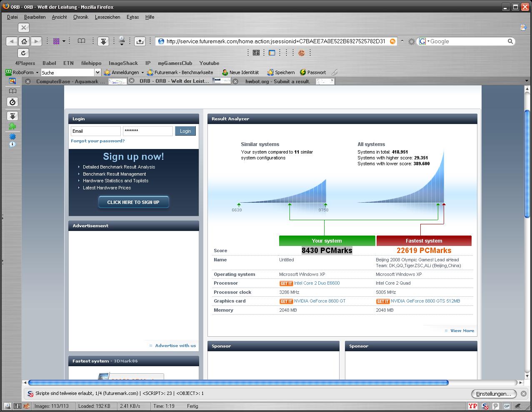Click the sidebar green puzzle add-ons icon
This screenshot has height=412, width=532.
pos(12,127)
